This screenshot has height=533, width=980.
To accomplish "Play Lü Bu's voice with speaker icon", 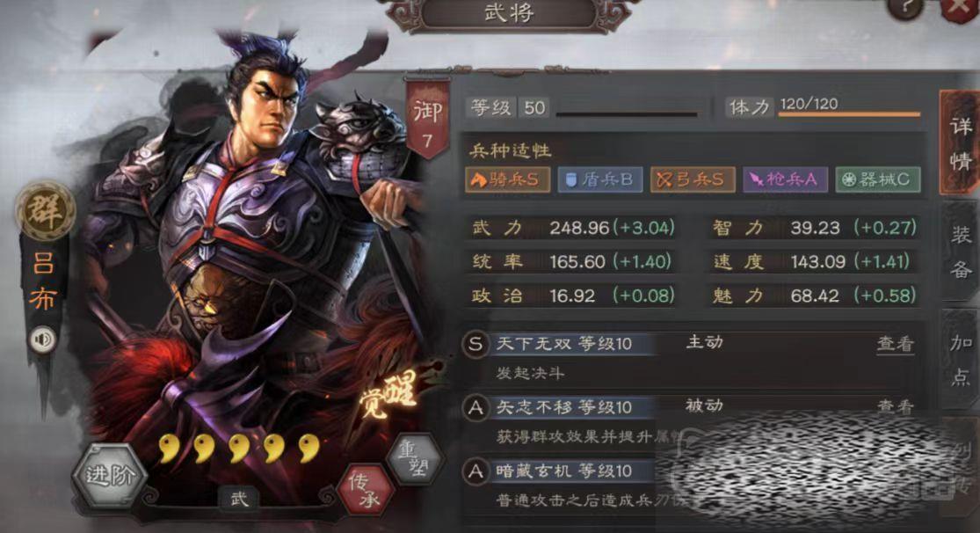I will tap(43, 340).
